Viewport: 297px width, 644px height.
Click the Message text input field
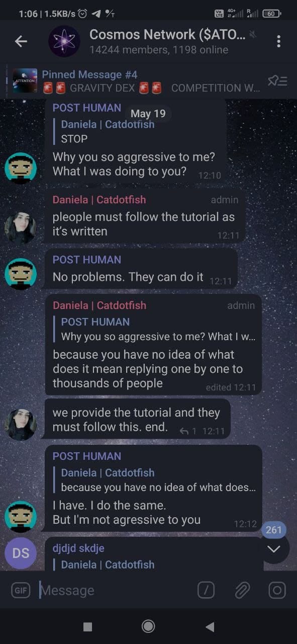tap(116, 590)
